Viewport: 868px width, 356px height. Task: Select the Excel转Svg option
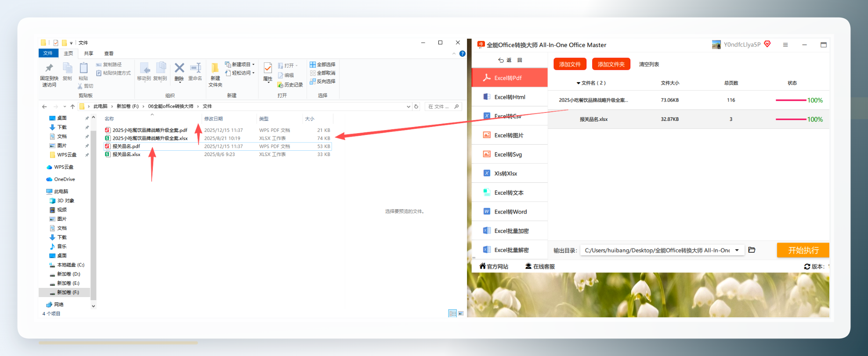point(510,154)
